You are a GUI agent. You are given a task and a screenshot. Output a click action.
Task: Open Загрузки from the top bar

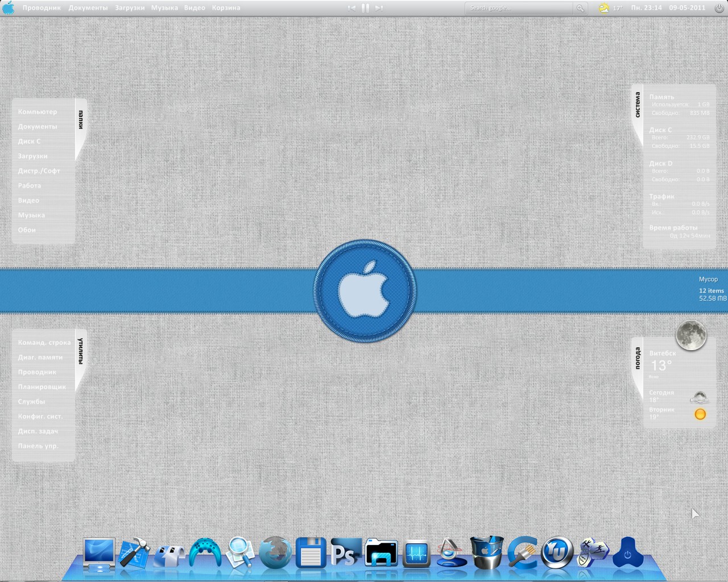pos(130,8)
